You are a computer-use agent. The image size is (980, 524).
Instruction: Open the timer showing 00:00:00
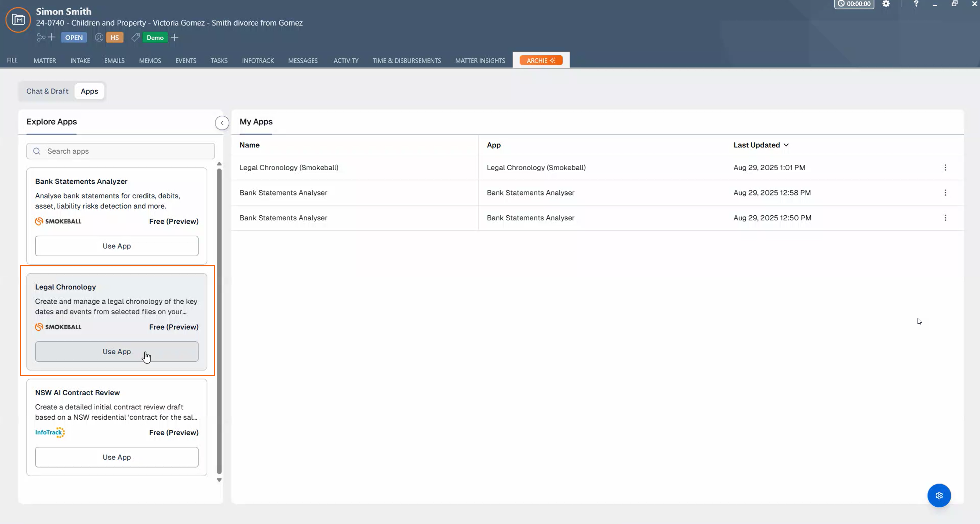coord(854,4)
